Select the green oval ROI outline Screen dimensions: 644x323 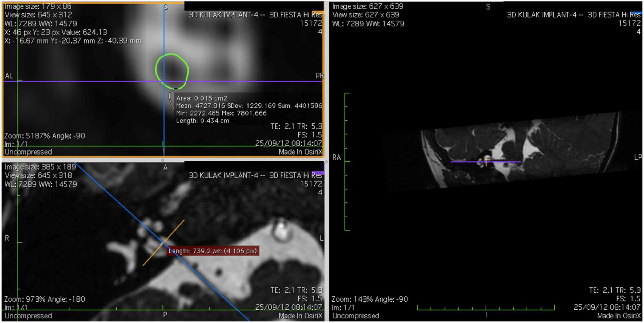156,69
